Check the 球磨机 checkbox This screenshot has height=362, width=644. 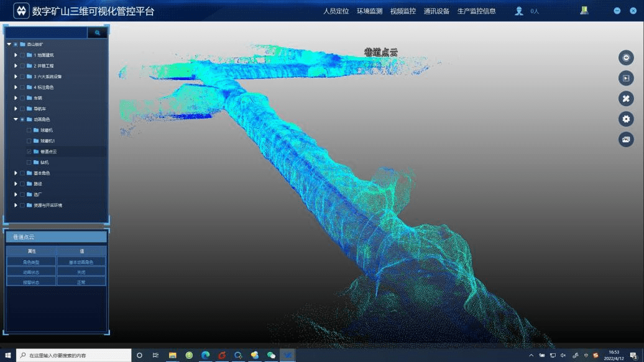tap(29, 130)
